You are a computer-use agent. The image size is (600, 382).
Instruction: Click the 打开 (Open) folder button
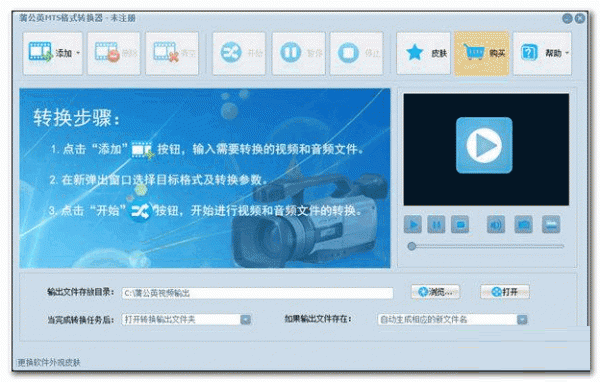click(x=505, y=292)
